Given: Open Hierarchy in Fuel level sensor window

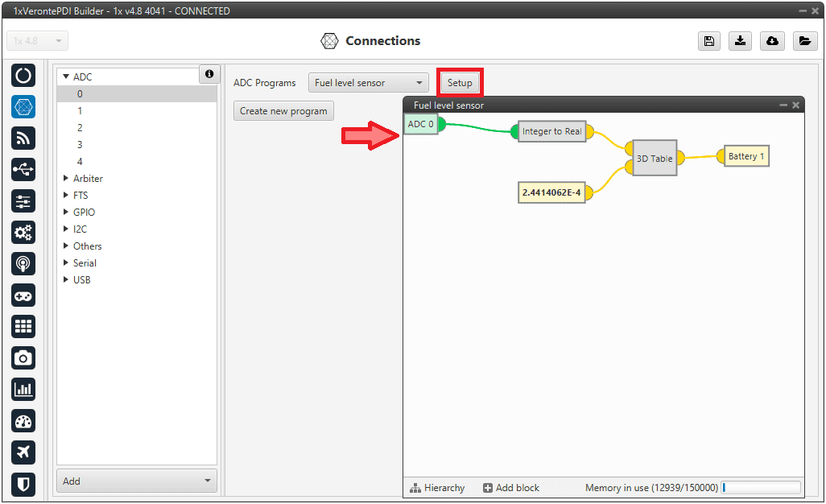Looking at the screenshot, I should click(x=437, y=488).
